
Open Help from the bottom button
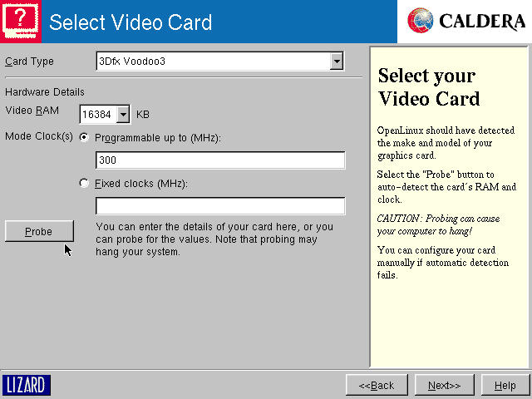coord(505,385)
